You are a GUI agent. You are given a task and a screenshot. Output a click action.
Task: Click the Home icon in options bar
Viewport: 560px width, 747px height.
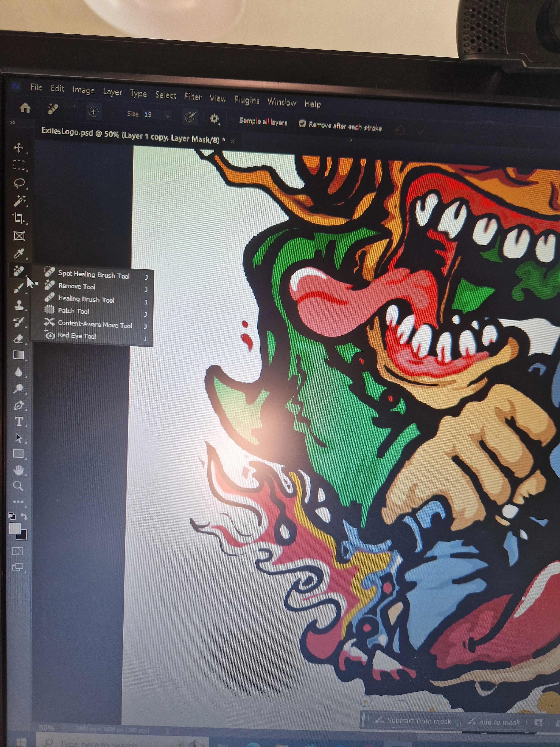[25, 108]
